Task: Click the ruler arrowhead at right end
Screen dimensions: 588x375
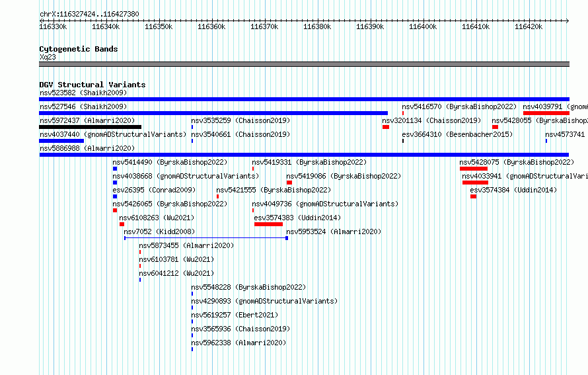Action: pos(568,21)
